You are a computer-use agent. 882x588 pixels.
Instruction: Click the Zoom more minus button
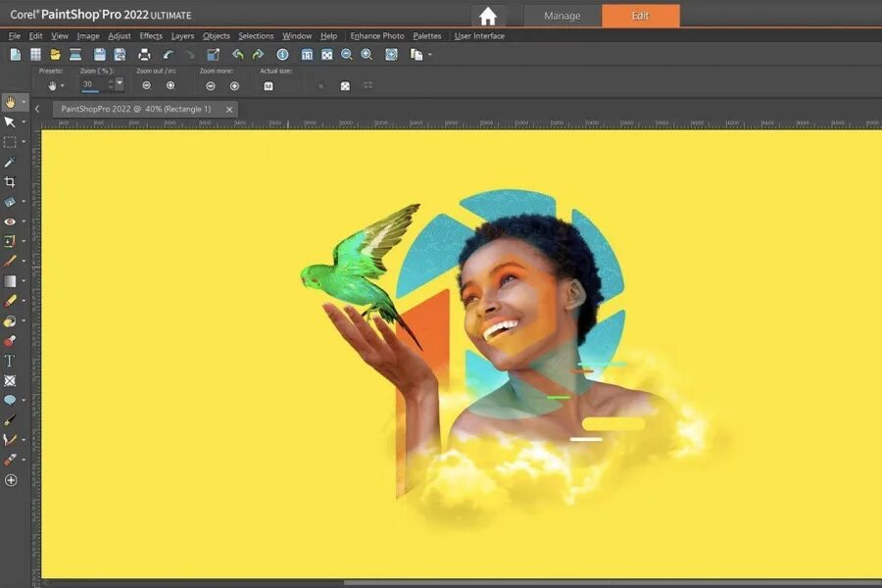click(x=211, y=86)
